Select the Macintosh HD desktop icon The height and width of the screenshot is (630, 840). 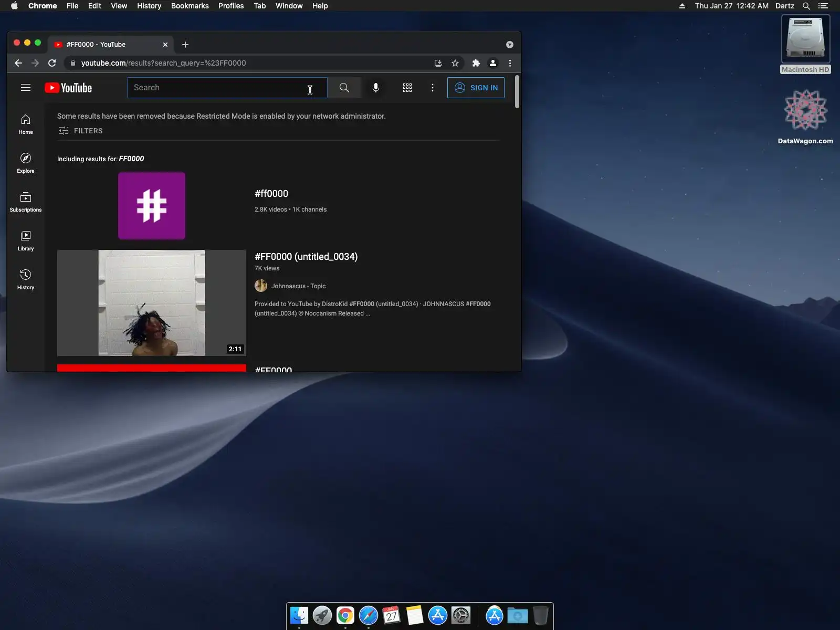[x=806, y=45]
